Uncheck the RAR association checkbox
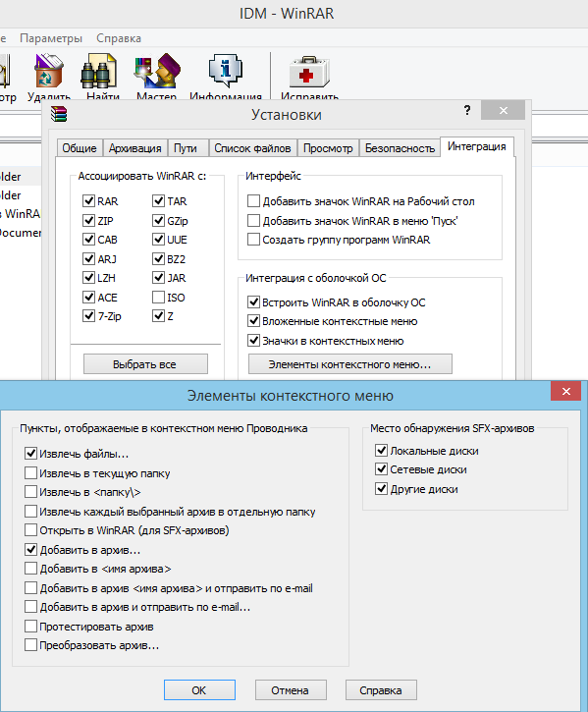The width and height of the screenshot is (588, 712). pos(88,201)
